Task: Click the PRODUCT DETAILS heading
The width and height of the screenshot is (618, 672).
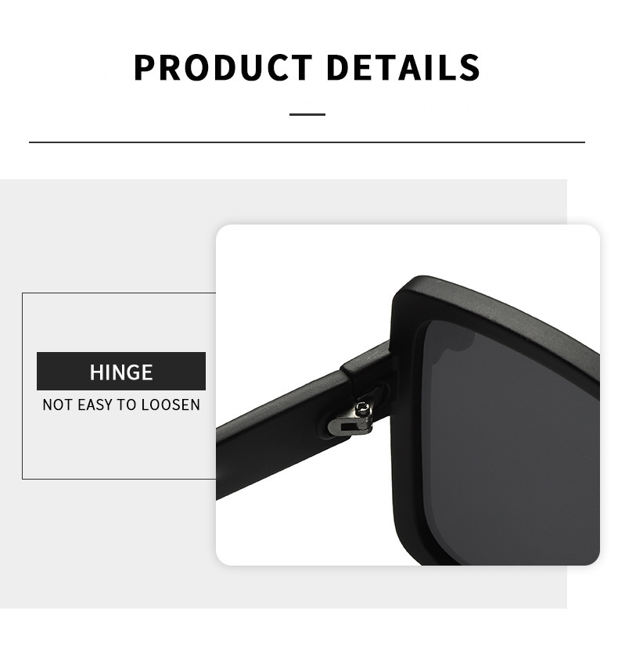Action: click(x=307, y=68)
